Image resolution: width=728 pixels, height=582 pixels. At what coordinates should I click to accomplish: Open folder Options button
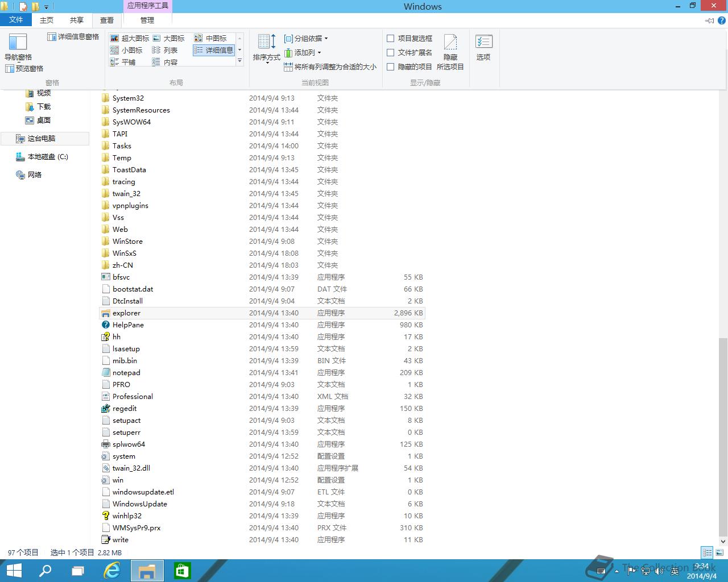point(483,48)
